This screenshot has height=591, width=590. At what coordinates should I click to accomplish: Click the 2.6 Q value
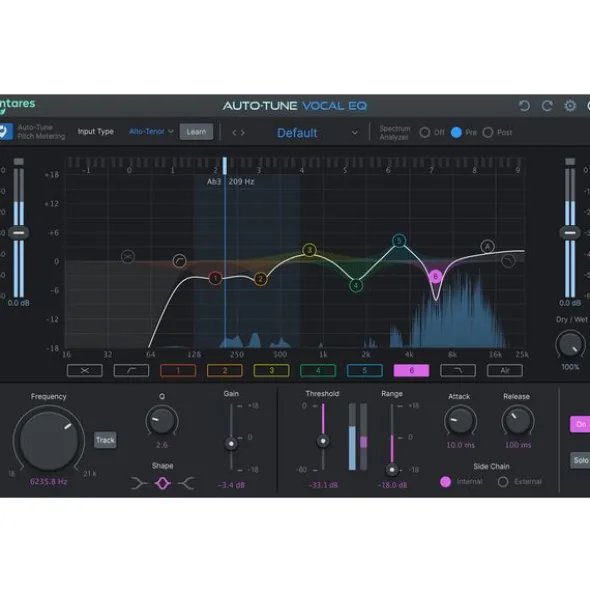pyautogui.click(x=162, y=445)
